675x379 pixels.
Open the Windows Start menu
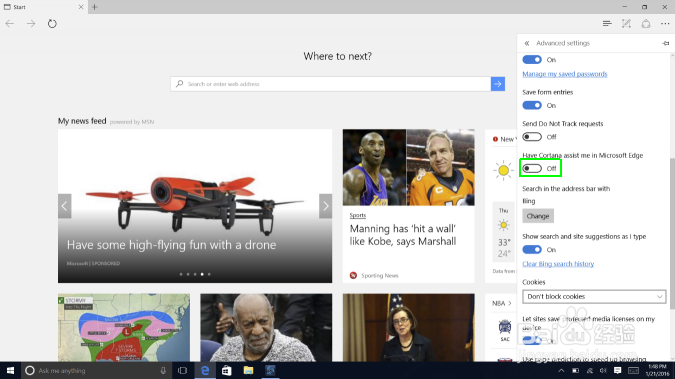pyautogui.click(x=10, y=370)
